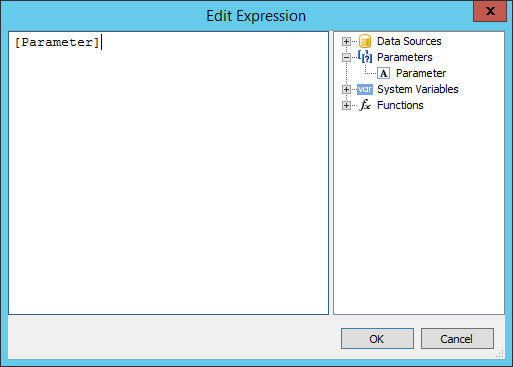Screen dimensions: 513x367
Task: Click the Parameters bracket question-mark icon
Action: [365, 57]
